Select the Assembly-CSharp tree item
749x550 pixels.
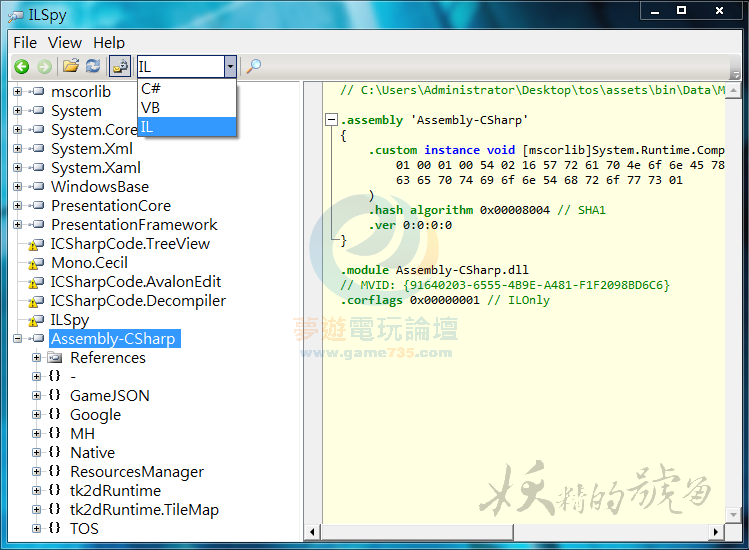(x=115, y=338)
